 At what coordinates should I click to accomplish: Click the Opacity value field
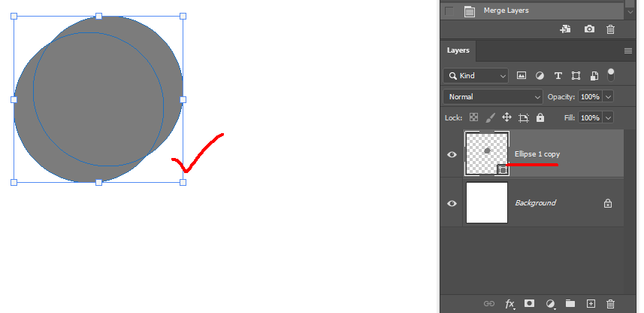coord(590,97)
